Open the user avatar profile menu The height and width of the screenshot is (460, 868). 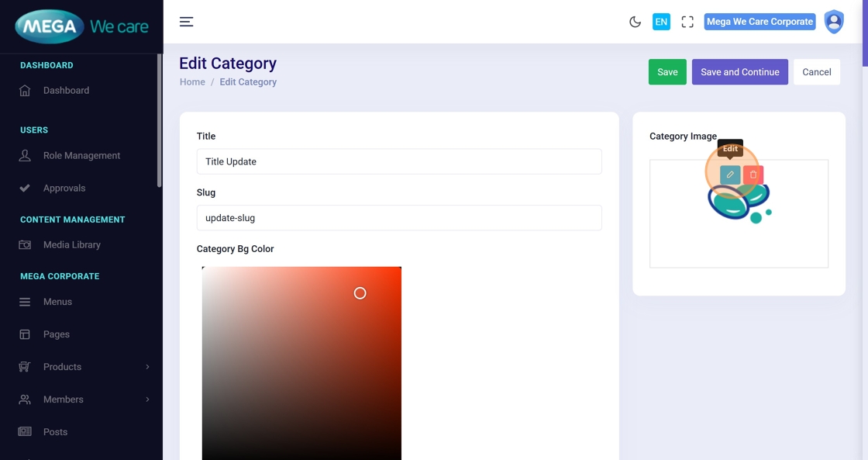click(834, 22)
